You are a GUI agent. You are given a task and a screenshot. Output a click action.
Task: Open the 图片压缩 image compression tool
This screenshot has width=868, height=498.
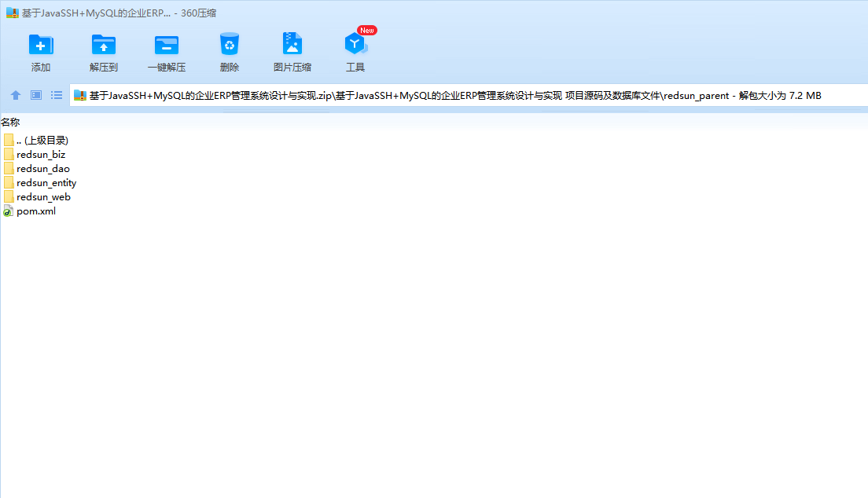(292, 44)
